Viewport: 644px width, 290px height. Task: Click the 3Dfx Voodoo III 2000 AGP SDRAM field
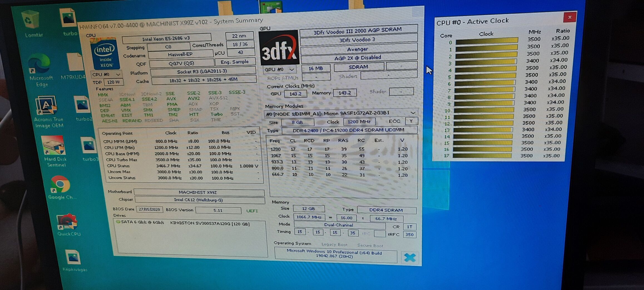click(x=358, y=31)
